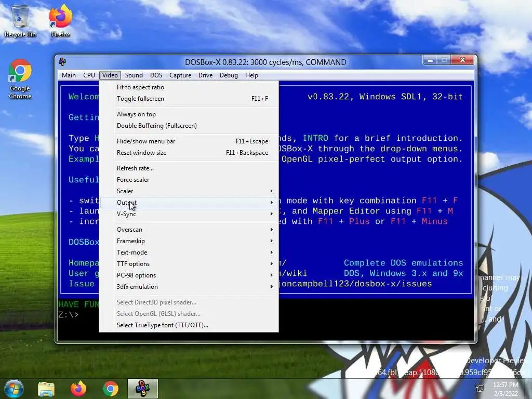Expand the 3dfx emulation submenu
Image resolution: width=532 pixels, height=399 pixels.
pyautogui.click(x=189, y=287)
